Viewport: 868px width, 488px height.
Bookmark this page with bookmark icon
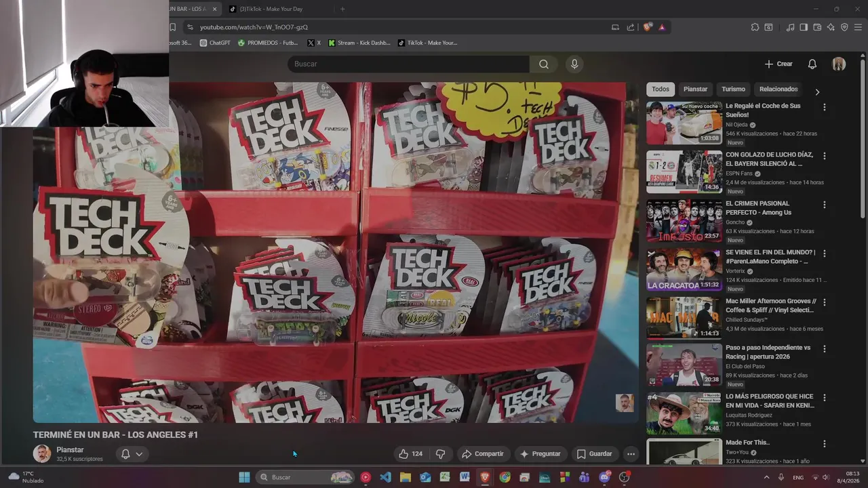pos(172,27)
